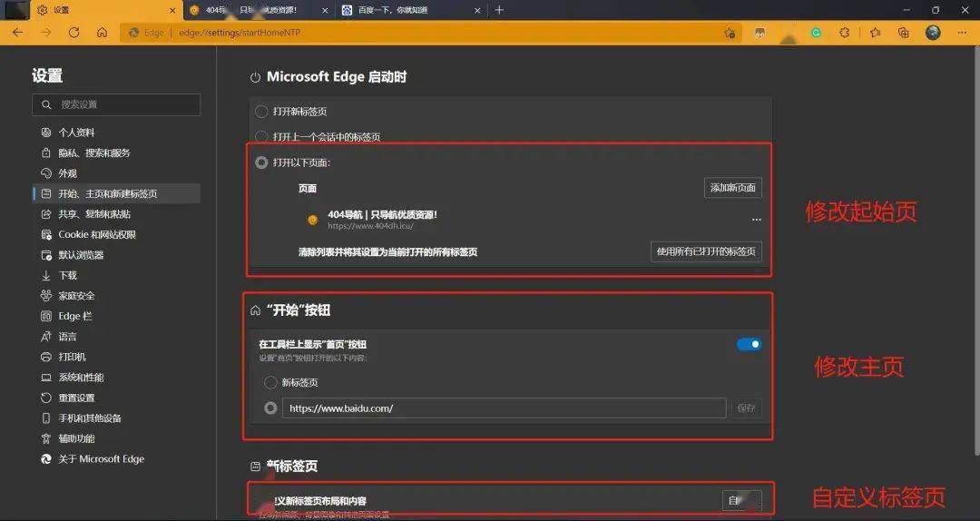
Task: Click the https://www.baidu.com/ URL input field
Action: click(x=504, y=408)
